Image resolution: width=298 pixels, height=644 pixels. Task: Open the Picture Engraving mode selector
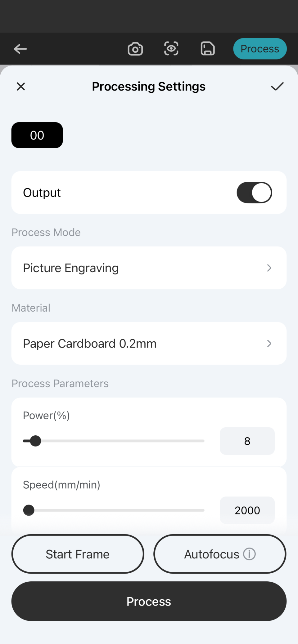pyautogui.click(x=149, y=268)
